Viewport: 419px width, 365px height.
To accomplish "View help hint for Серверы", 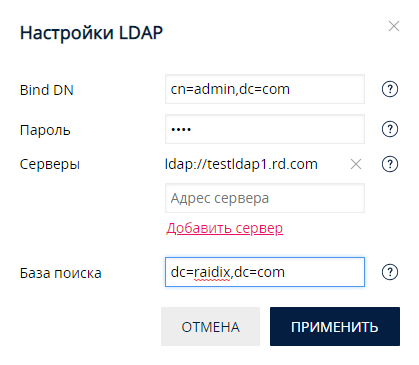I will 390,164.
